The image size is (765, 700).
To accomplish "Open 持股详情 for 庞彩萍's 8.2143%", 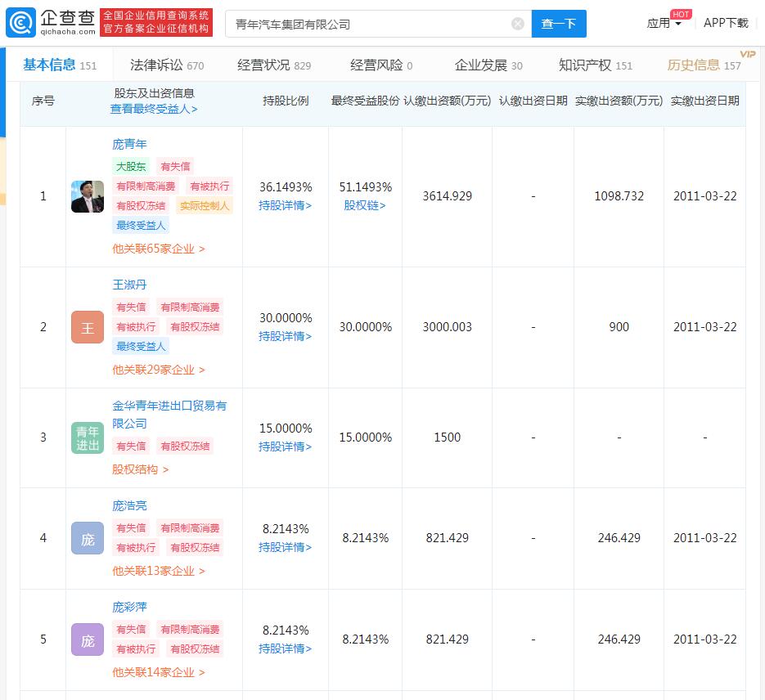I will pos(285,648).
